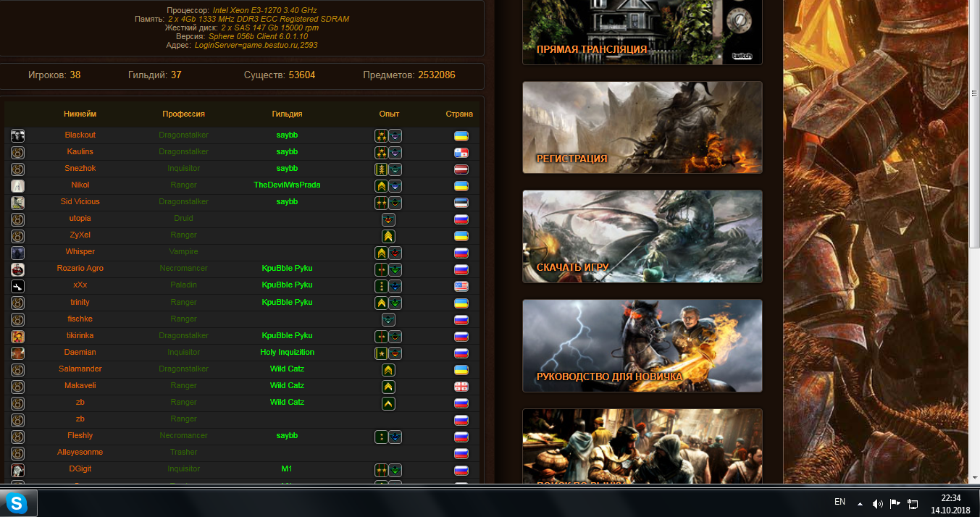
Task: Open the Регистрация banner
Action: point(642,127)
